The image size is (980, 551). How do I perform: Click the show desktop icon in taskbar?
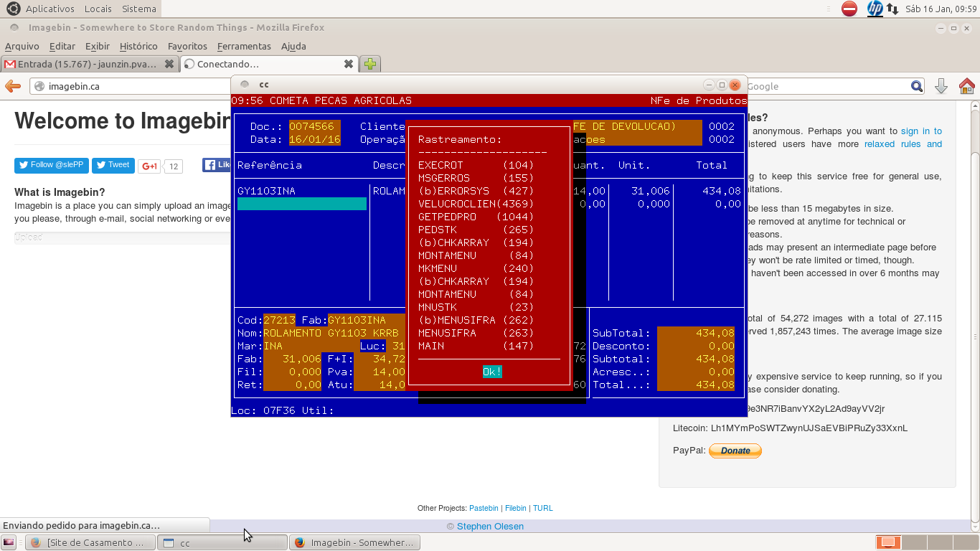tap(9, 542)
